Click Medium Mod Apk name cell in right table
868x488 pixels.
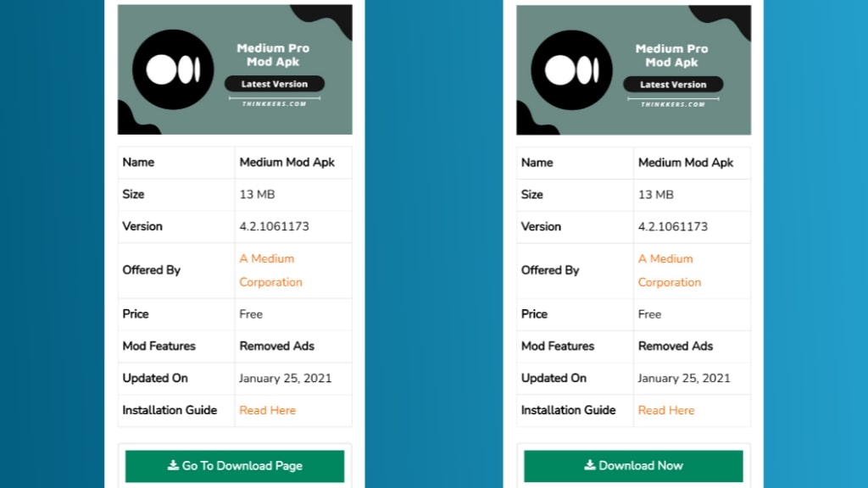pos(685,162)
